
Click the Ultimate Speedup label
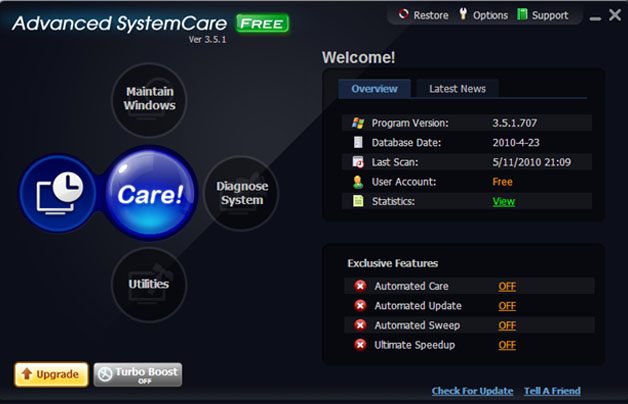pyautogui.click(x=415, y=345)
